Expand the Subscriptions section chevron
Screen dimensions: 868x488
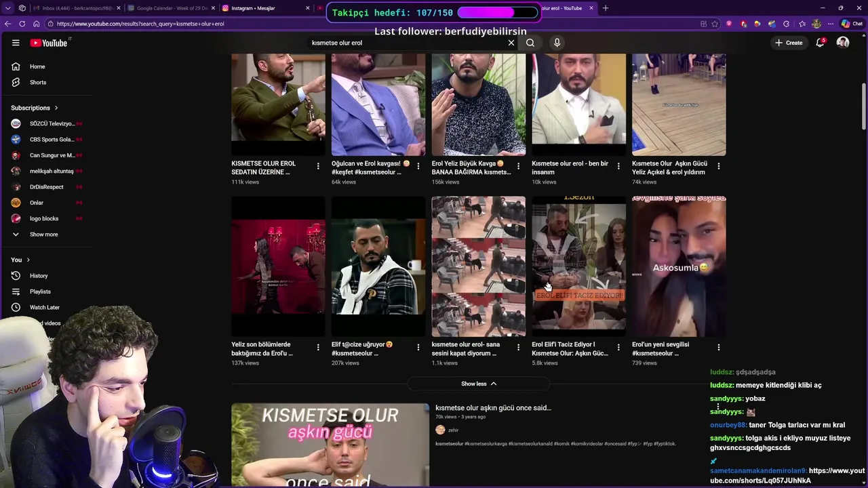click(56, 108)
